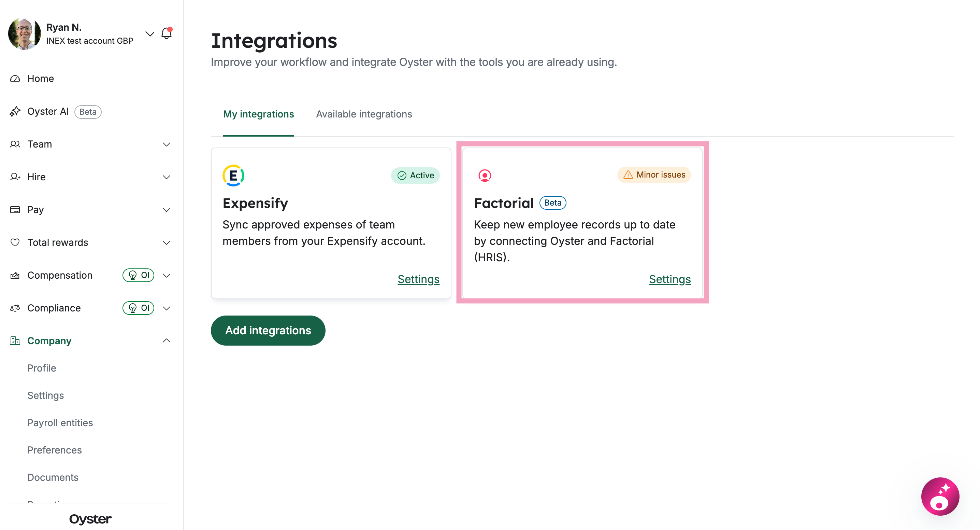Click the Total rewards heart icon
Screen dimensions: 980x530
click(x=15, y=242)
